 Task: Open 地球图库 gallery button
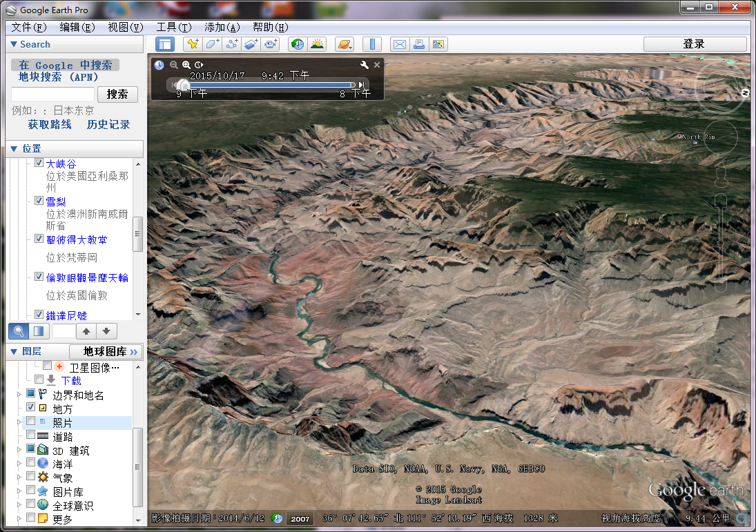tap(106, 352)
